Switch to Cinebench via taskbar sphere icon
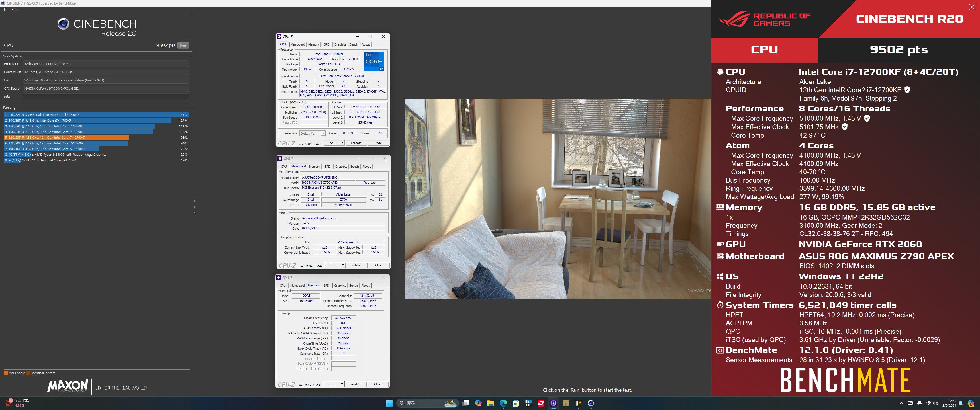 [591, 403]
